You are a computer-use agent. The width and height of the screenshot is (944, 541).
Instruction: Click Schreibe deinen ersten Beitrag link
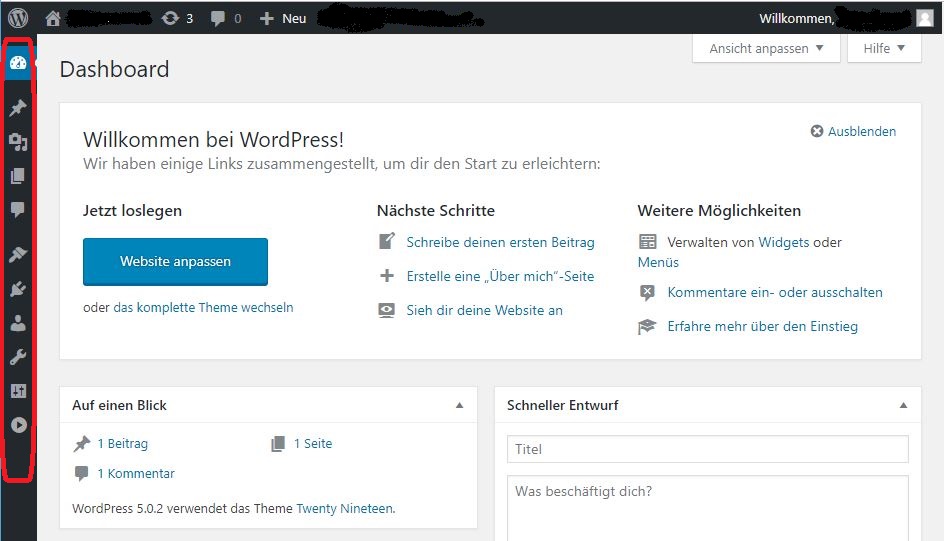[x=500, y=243]
